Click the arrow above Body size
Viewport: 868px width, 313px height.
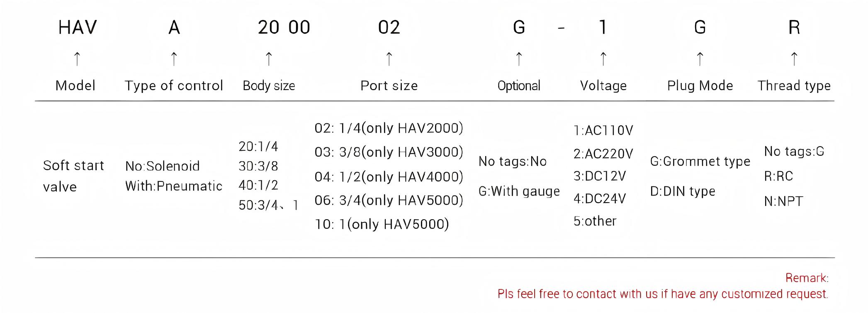[x=269, y=59]
